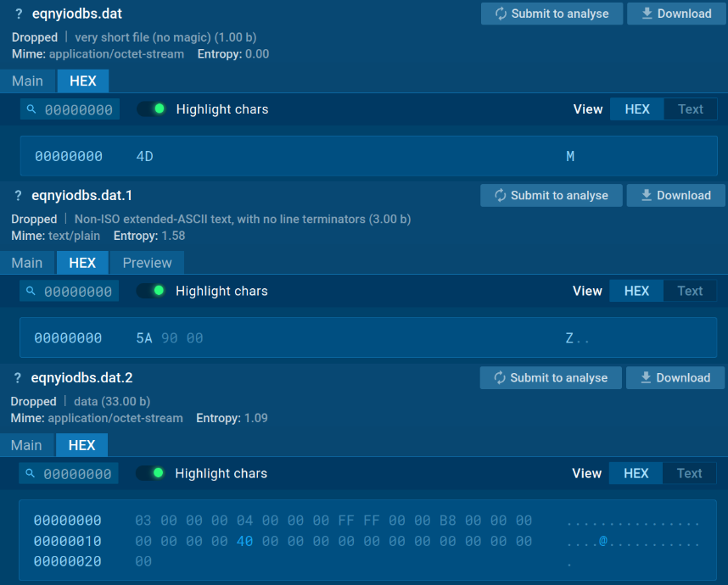
Task: Disable Highlight chars for eqnyiodbs.dat.1
Action: 151,292
